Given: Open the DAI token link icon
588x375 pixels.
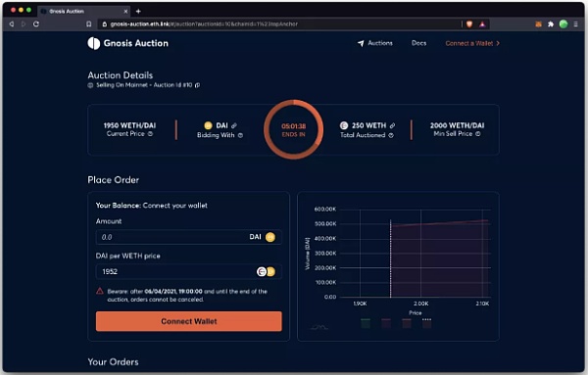Looking at the screenshot, I should tap(234, 125).
